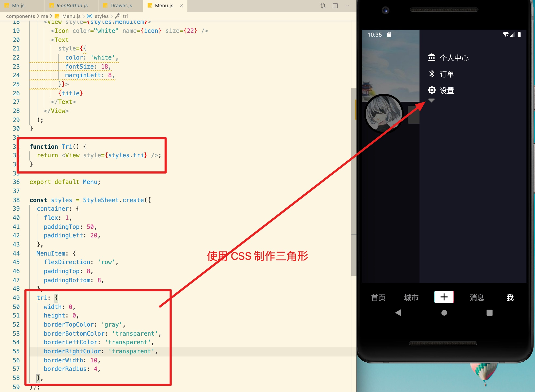Screen dimensions: 535x392
Task: Tap the Wi-Fi status icon
Action: pyautogui.click(x=506, y=34)
